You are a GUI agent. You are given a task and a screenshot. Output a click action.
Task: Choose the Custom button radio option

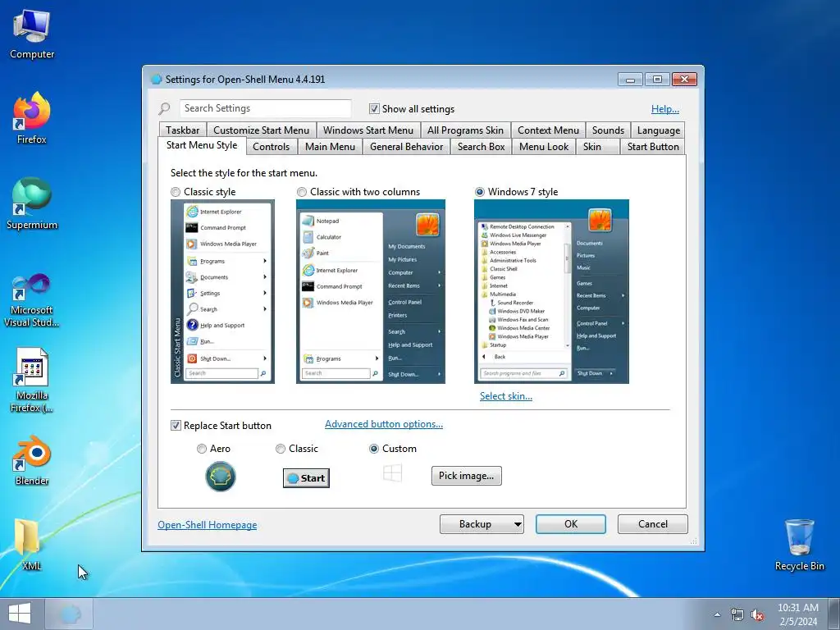pyautogui.click(x=374, y=449)
